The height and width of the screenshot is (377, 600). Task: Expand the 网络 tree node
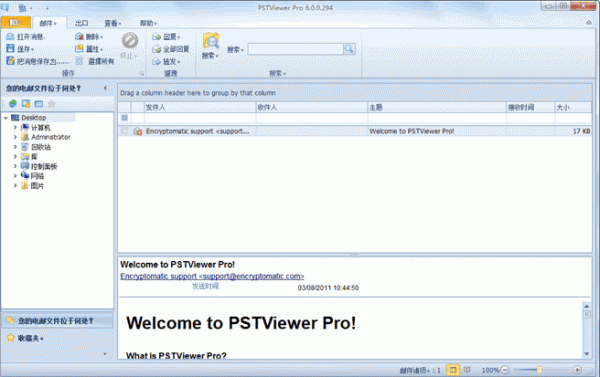click(15, 176)
